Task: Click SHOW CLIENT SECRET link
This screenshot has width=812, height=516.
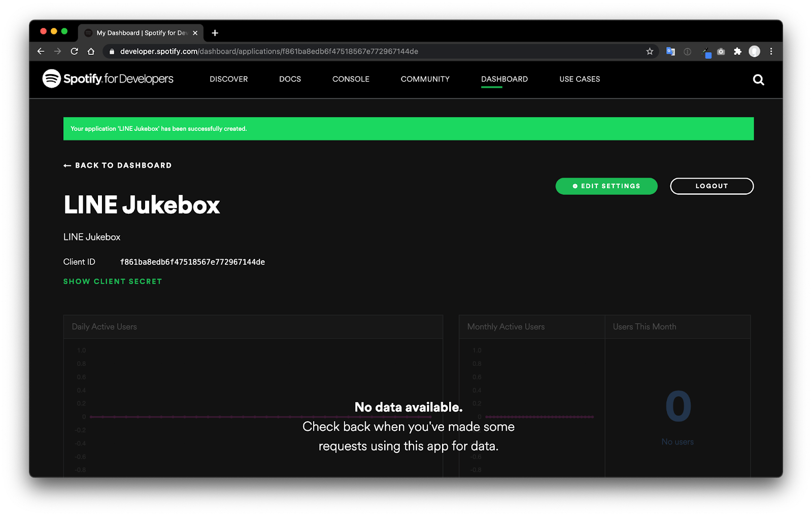Action: [113, 282]
